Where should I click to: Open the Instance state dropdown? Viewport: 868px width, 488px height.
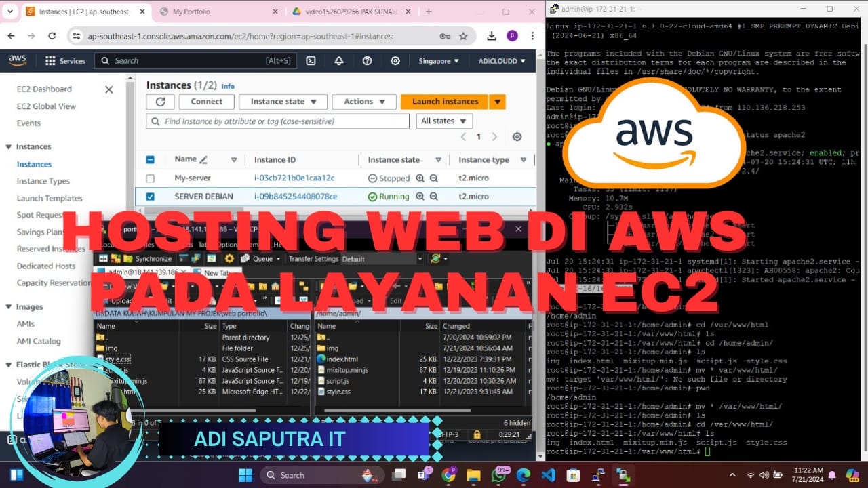[283, 102]
